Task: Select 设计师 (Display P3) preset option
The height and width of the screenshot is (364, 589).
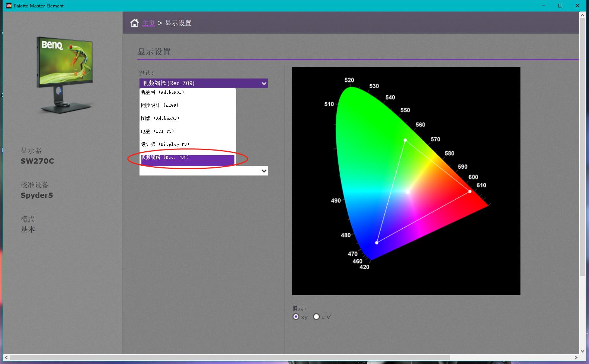Action: click(165, 144)
